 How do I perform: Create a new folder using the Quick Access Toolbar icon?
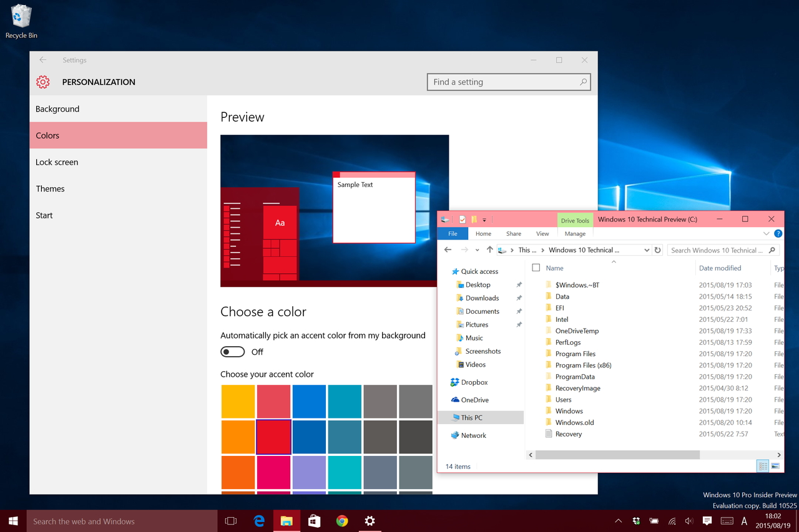(x=474, y=219)
